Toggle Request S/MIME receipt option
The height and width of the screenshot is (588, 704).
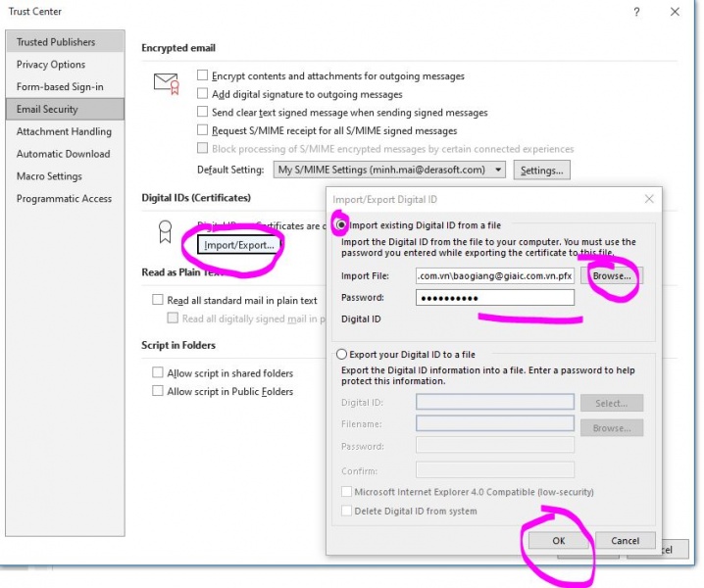[203, 130]
